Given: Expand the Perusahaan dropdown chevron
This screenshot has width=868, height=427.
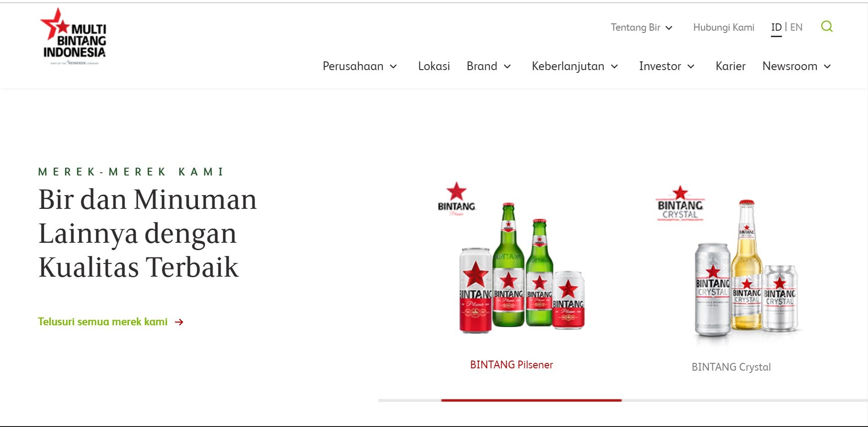Looking at the screenshot, I should coord(393,66).
